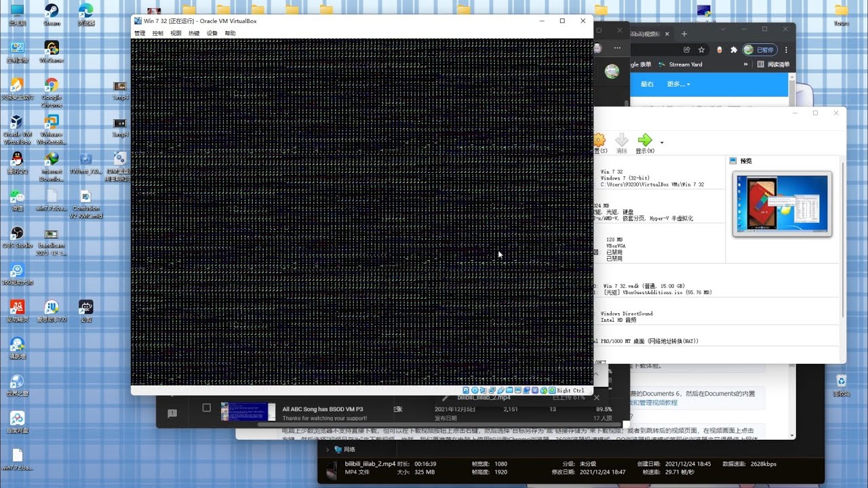
Task: Open the Strream Yard bookmark
Action: (x=681, y=64)
